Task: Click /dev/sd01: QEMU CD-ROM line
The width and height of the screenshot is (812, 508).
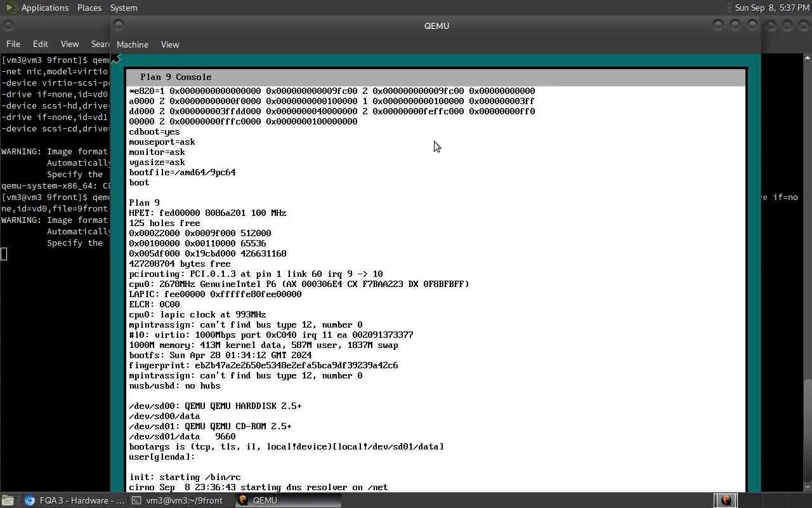Action: click(210, 426)
